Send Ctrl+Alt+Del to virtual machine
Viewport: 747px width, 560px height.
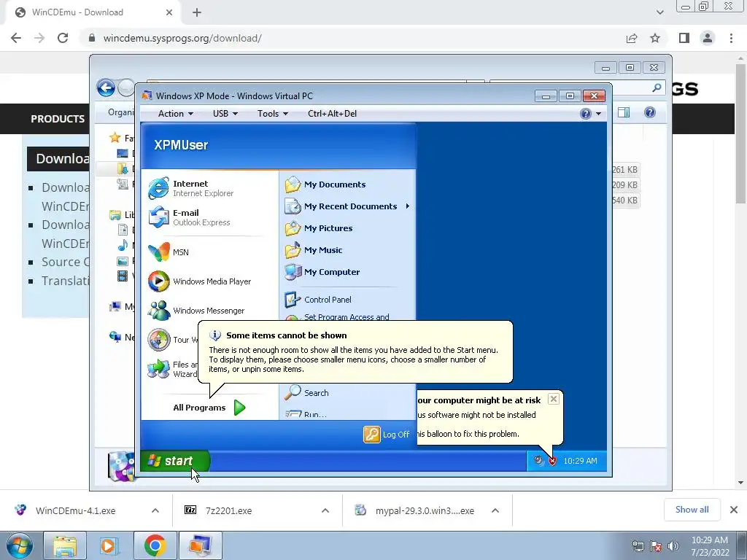pos(332,114)
